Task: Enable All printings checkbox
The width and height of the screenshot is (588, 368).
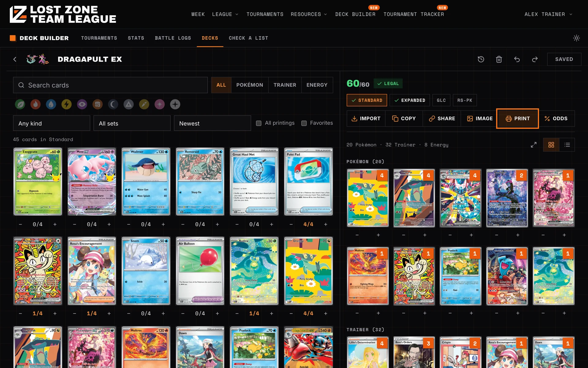Action: point(259,123)
